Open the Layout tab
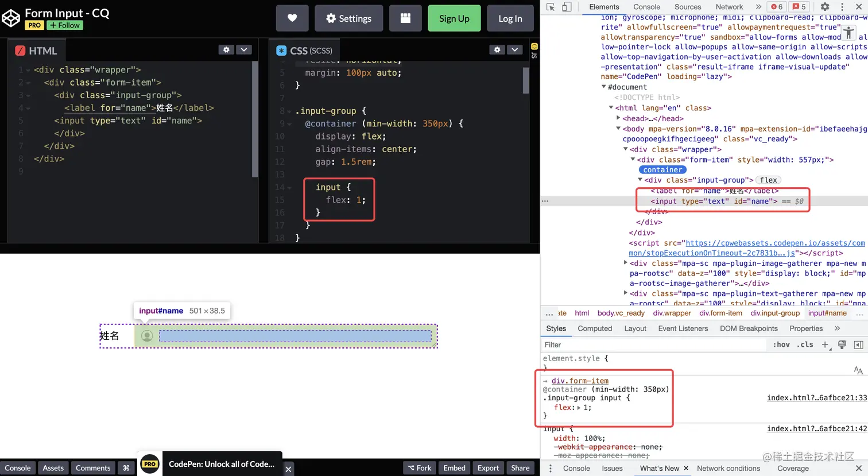Image resolution: width=868 pixels, height=476 pixels. pyautogui.click(x=635, y=328)
